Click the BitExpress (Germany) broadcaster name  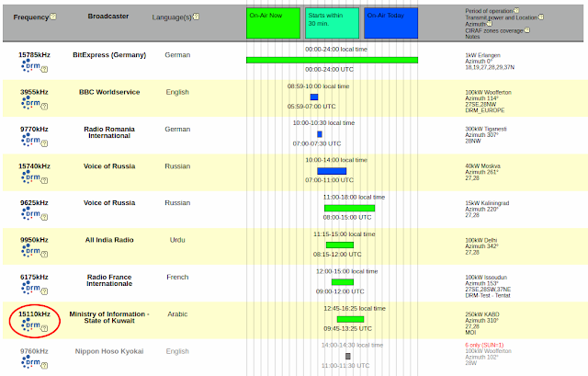coord(109,55)
